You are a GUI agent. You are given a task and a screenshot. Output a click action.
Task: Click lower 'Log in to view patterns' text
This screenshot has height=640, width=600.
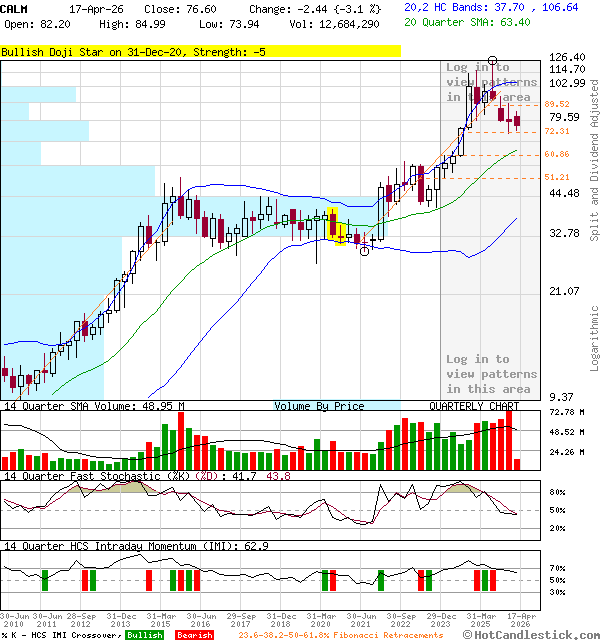pos(491,374)
